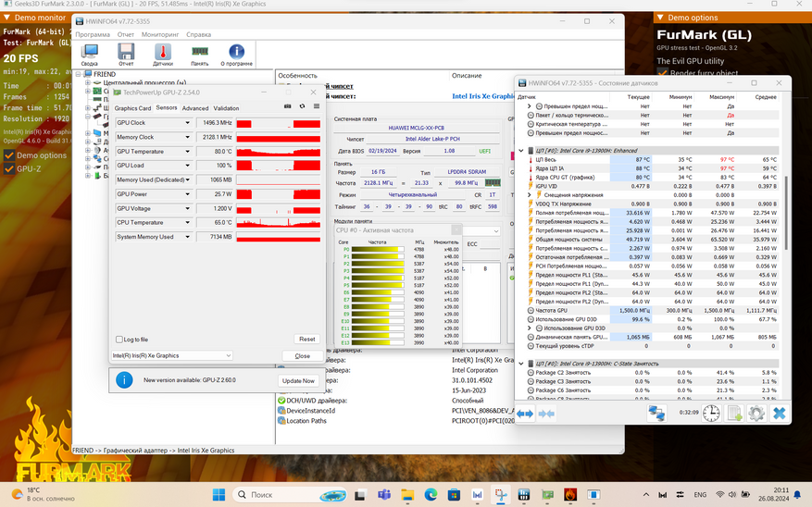Open the GPU-Z hamburger menu icon
The image size is (812, 507).
tap(316, 107)
